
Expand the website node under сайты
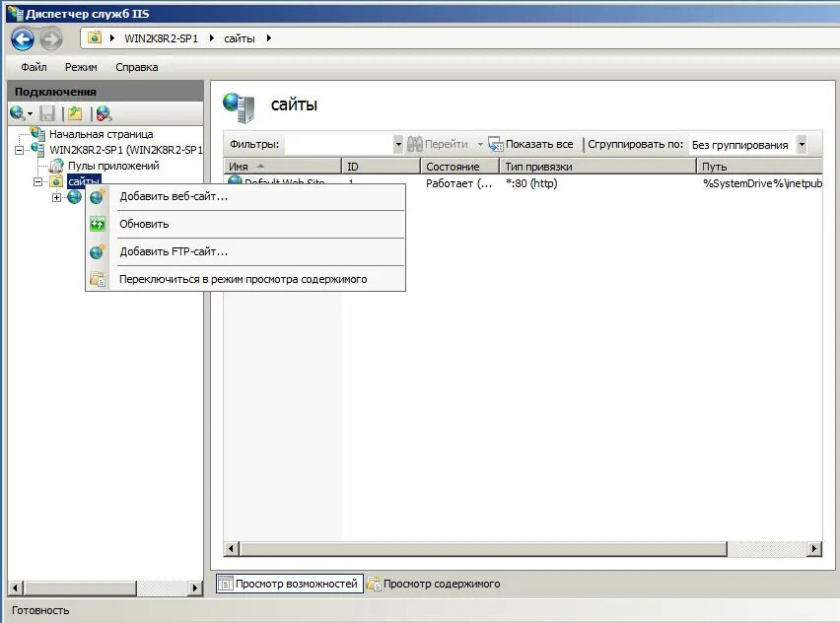[x=56, y=198]
